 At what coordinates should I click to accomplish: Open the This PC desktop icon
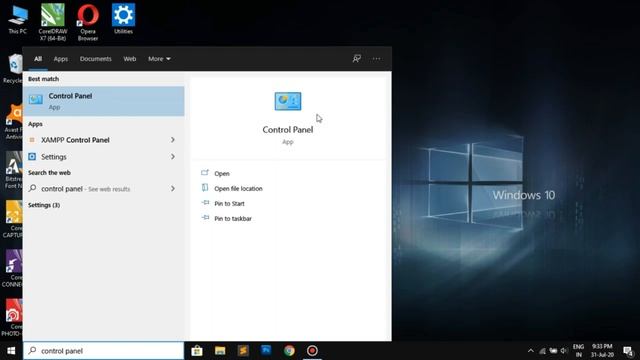click(18, 19)
